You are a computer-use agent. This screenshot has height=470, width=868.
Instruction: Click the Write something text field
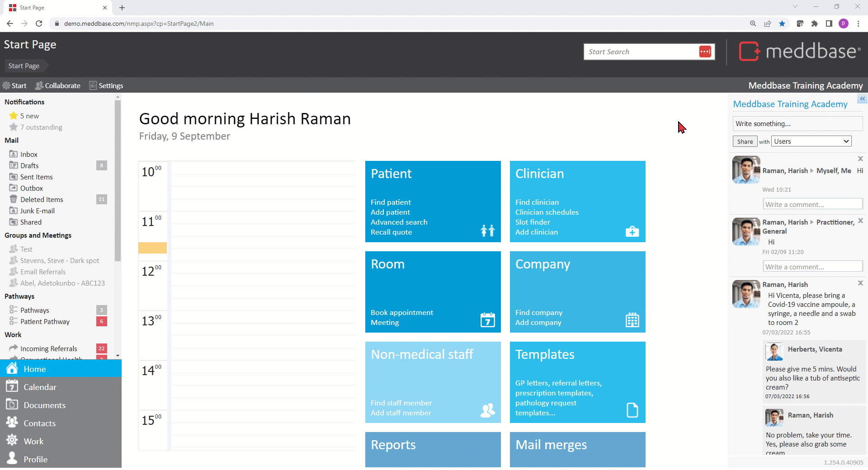point(797,123)
